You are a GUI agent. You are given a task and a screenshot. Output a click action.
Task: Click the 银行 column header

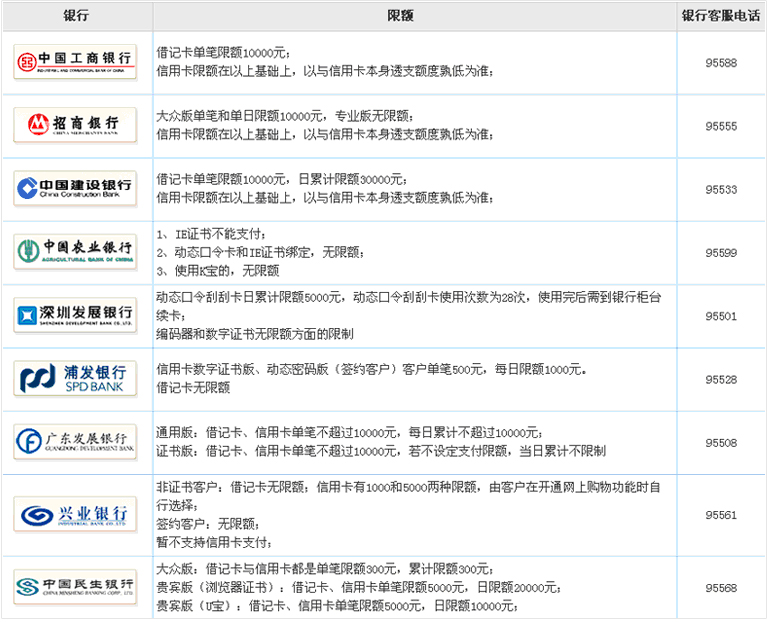76,16
